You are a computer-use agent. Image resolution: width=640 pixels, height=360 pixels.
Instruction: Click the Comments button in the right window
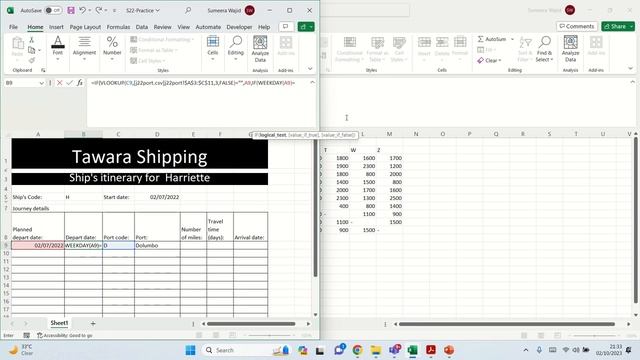click(x=577, y=26)
